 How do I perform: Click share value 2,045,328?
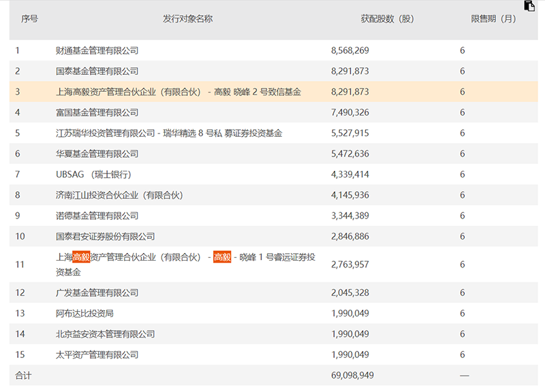350,293
